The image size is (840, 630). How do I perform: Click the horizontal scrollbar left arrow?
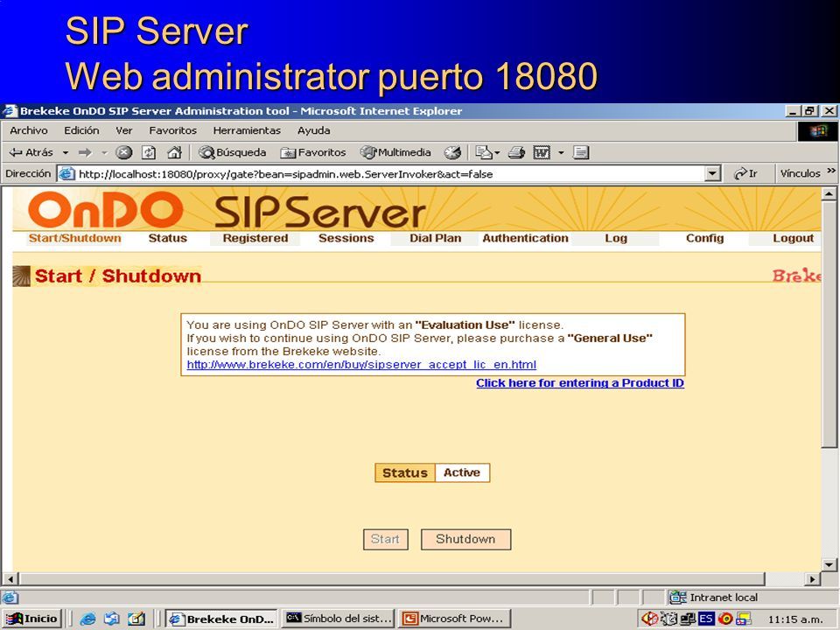tap(10, 579)
